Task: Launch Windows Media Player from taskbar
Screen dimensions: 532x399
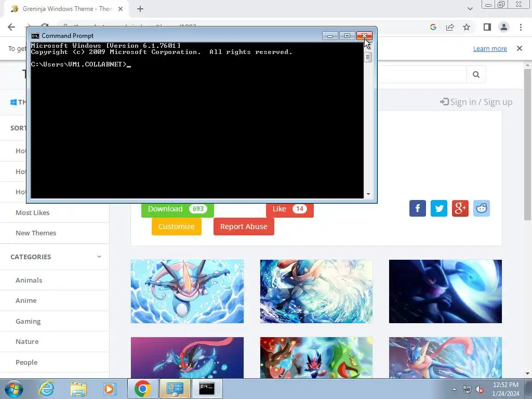Action: [110, 389]
